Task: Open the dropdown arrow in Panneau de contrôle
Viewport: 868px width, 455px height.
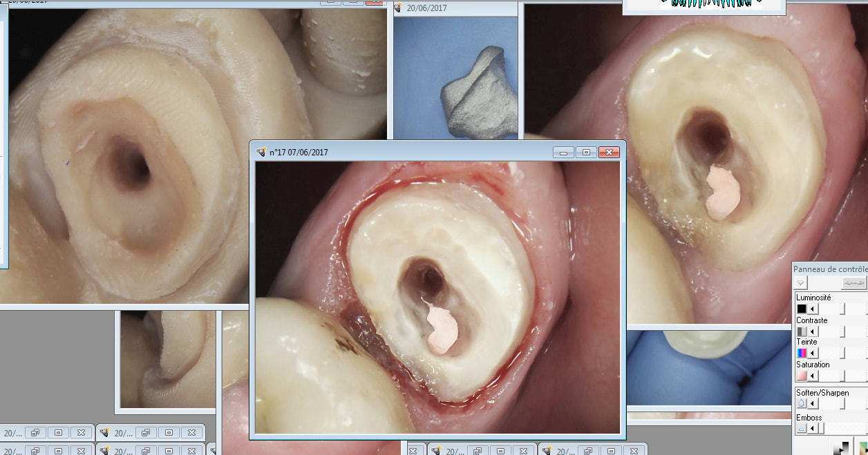Action: pyautogui.click(x=800, y=282)
